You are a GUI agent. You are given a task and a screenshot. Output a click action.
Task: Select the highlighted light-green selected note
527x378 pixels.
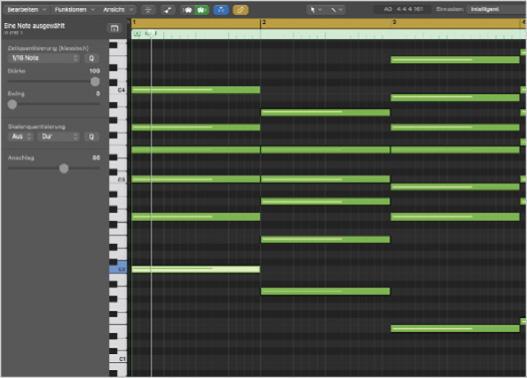tap(196, 269)
